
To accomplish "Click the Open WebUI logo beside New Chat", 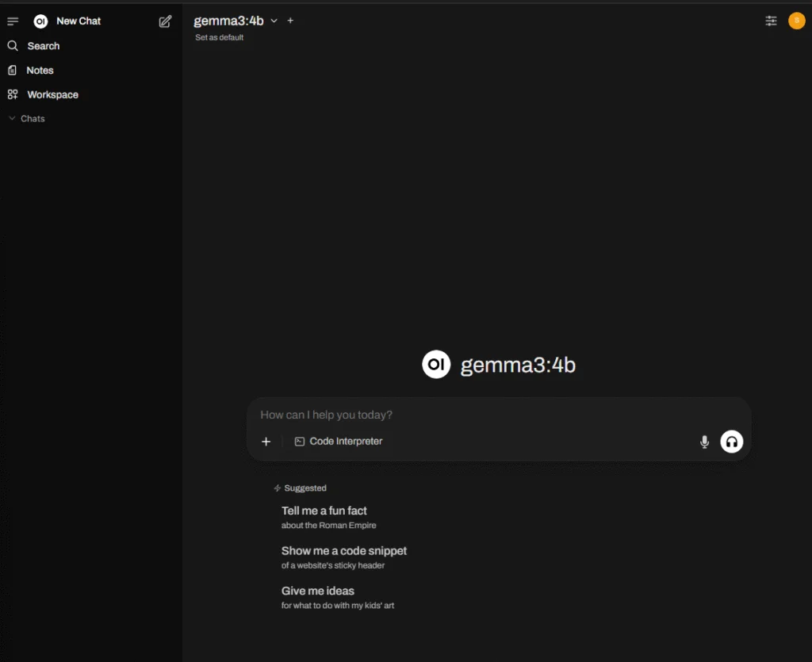I will click(x=40, y=21).
